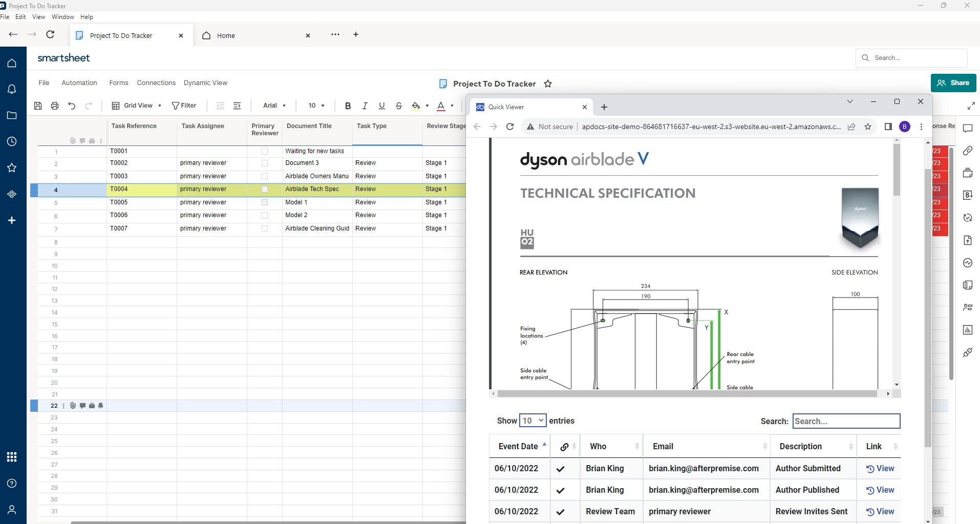980x524 pixels.
Task: Apply Italic formatting
Action: click(365, 106)
